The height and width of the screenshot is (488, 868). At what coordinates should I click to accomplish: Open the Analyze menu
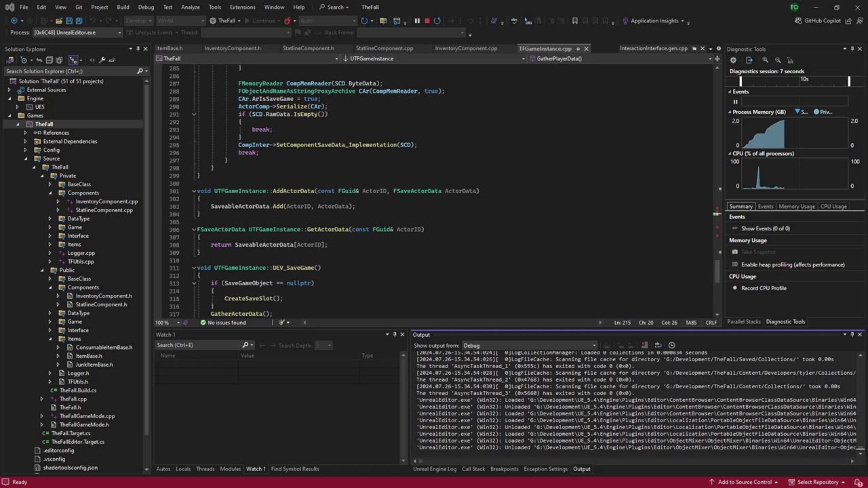[191, 7]
